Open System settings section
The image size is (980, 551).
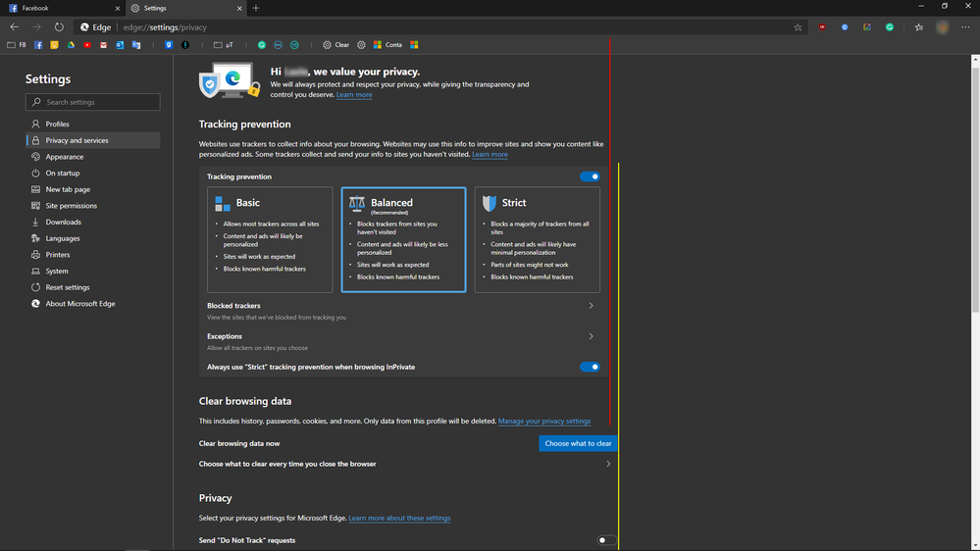[x=92, y=272]
